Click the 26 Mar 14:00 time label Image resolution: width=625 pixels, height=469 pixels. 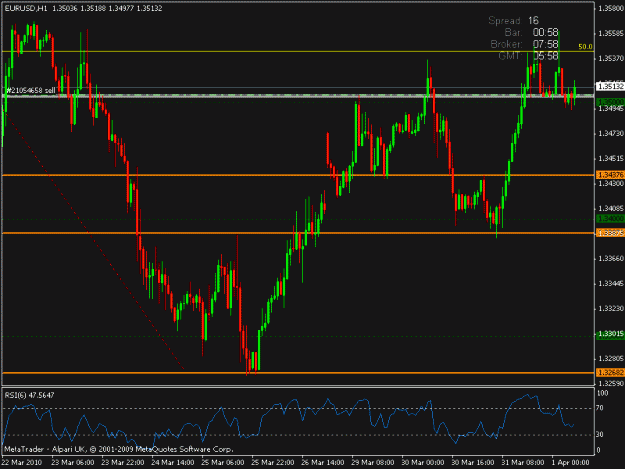pyautogui.click(x=323, y=462)
